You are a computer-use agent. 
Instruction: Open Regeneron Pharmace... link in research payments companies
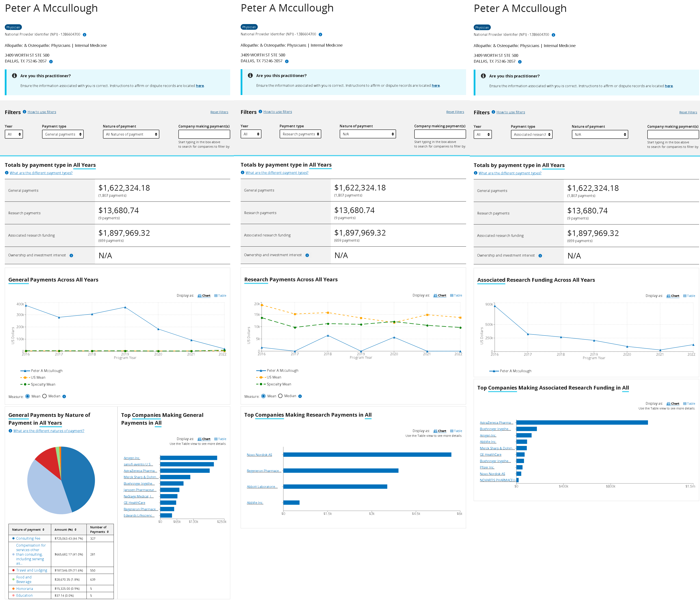pyautogui.click(x=264, y=470)
